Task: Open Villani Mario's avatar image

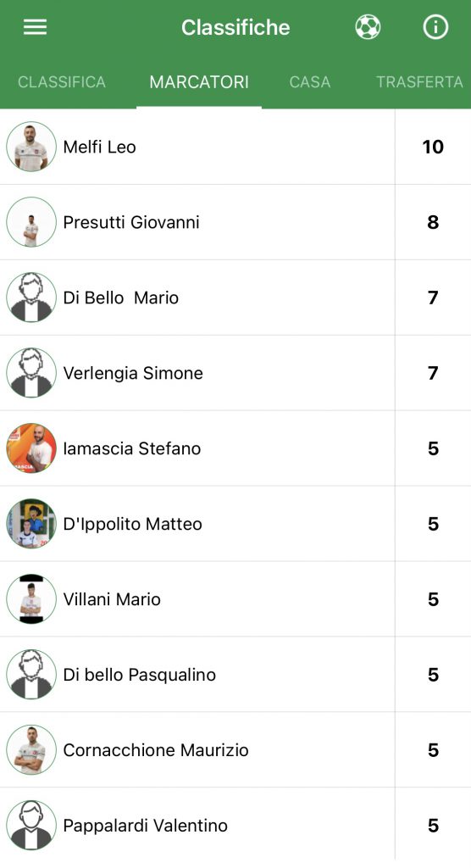Action: (31, 599)
